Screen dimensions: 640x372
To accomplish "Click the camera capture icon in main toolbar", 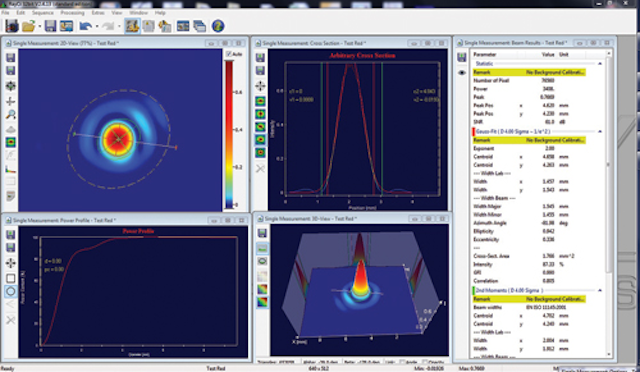I will (x=11, y=26).
